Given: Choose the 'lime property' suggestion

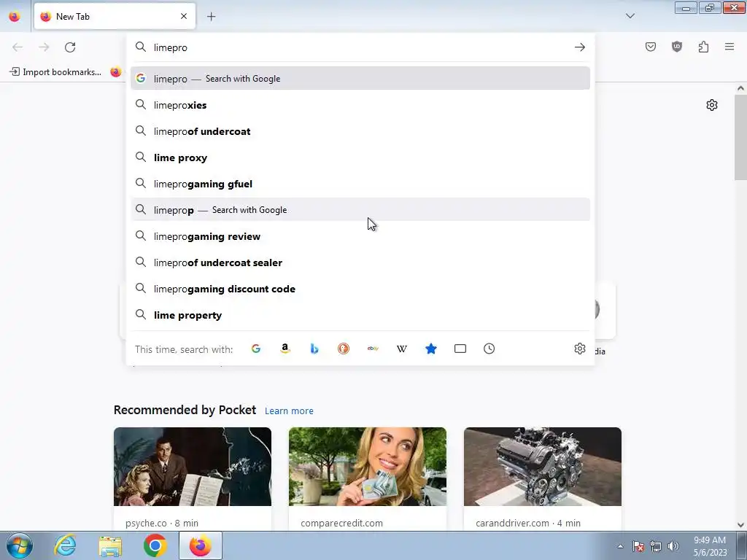Looking at the screenshot, I should (360, 315).
